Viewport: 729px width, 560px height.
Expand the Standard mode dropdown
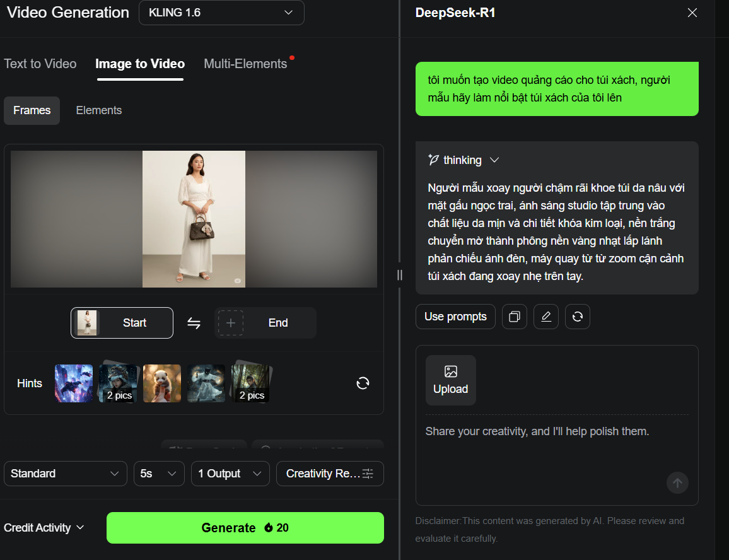tap(66, 474)
